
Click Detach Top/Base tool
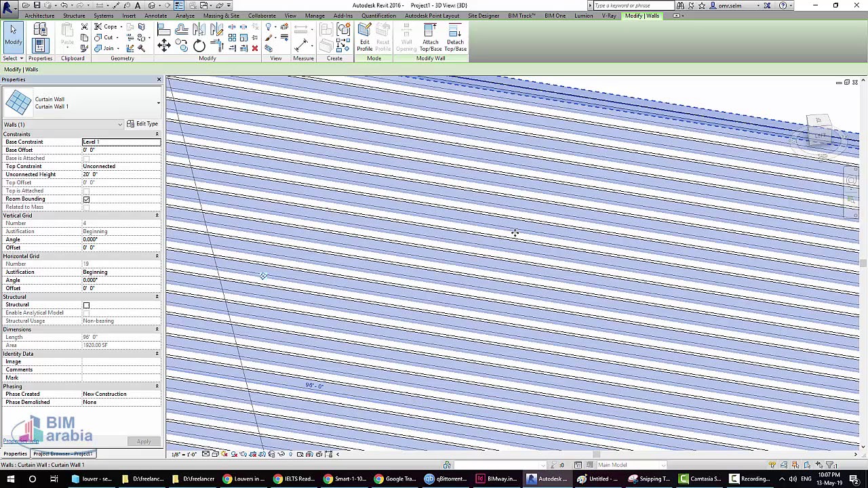coord(456,37)
